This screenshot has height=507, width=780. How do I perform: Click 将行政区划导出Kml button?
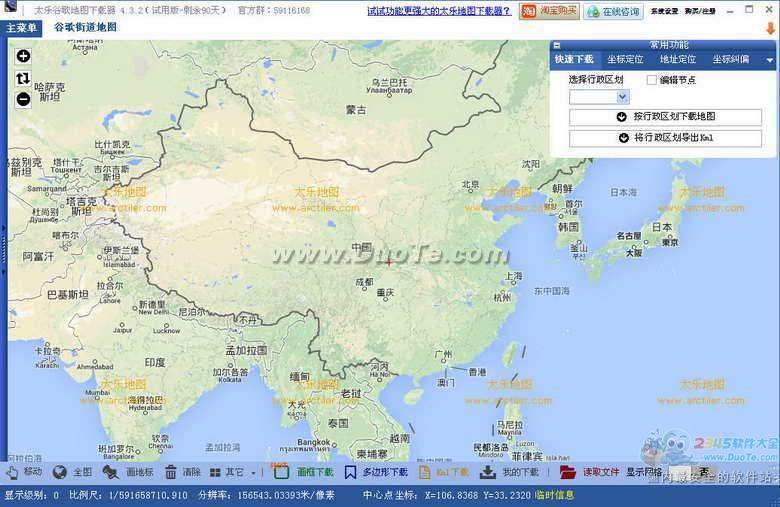(x=665, y=138)
